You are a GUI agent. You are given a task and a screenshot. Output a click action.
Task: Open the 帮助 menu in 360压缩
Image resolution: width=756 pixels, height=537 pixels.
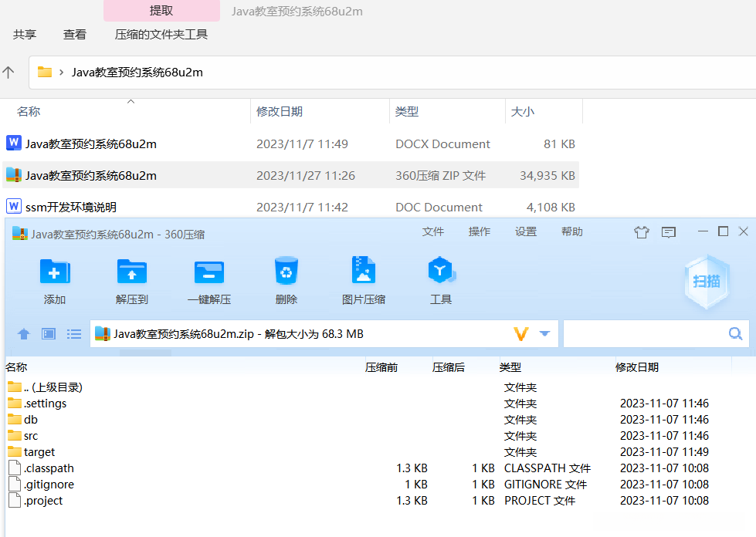click(571, 231)
